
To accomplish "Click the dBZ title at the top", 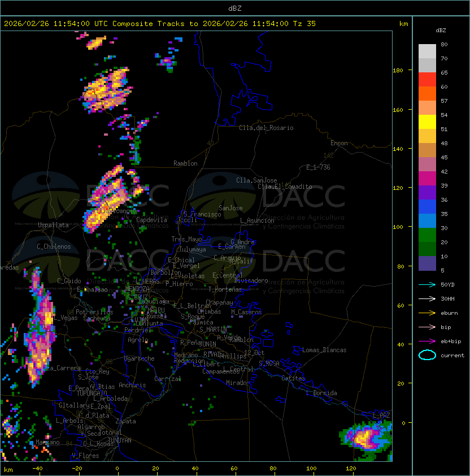I will click(x=235, y=8).
